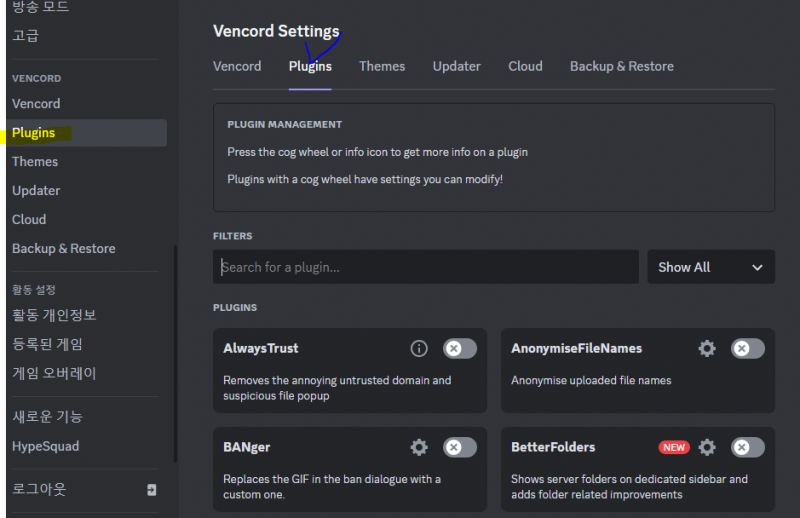Click the NEW badge on BetterFolders

pos(674,448)
